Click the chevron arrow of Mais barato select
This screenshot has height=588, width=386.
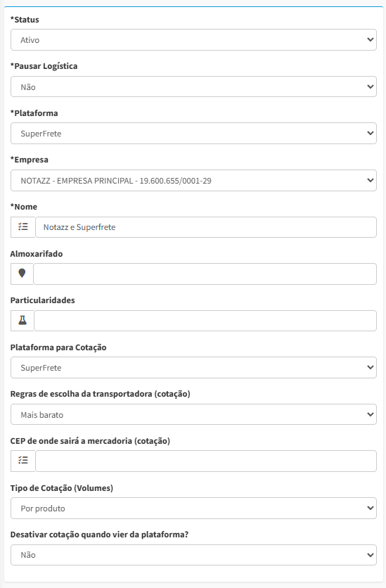[x=371, y=414]
